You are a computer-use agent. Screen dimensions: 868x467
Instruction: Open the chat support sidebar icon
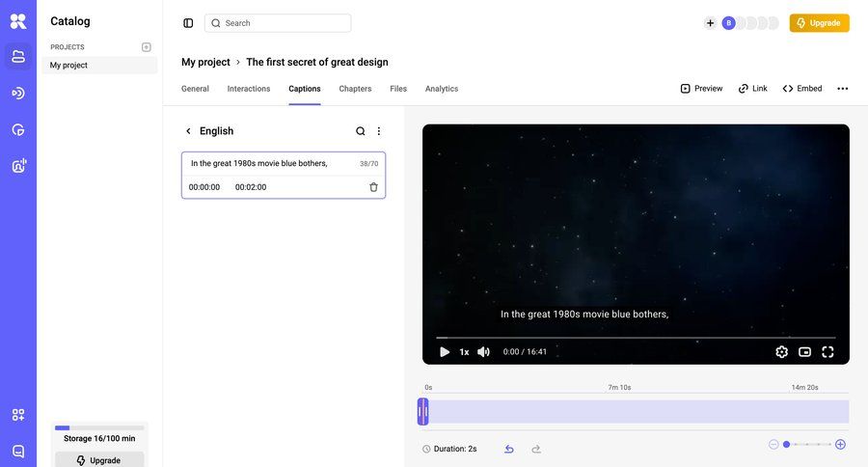[x=18, y=451]
